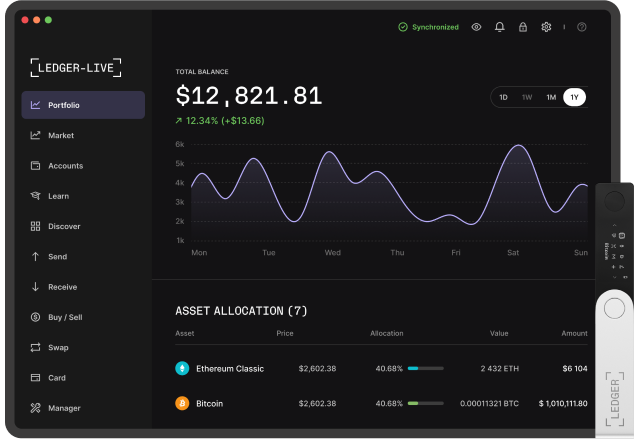Click the Bitcoin allocation progress bar
The width and height of the screenshot is (639, 439).
coord(426,404)
